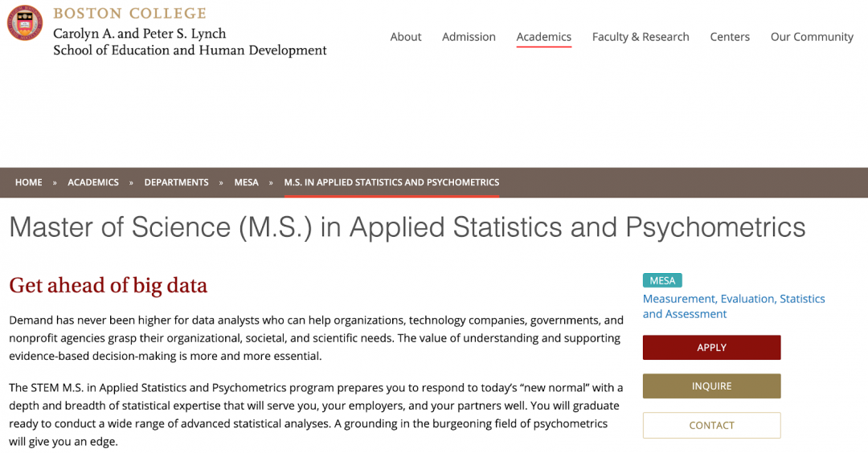Click the 'Get ahead of big data' heading
Viewport: 868px width, 453px height.
click(108, 285)
